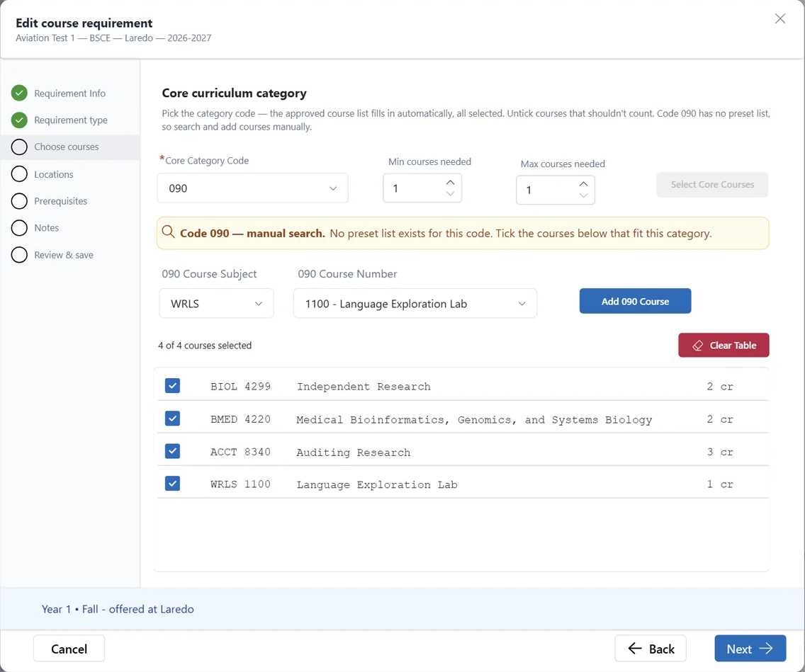Decrease Min courses needed with the down arrow
The width and height of the screenshot is (805, 672).
click(x=450, y=194)
